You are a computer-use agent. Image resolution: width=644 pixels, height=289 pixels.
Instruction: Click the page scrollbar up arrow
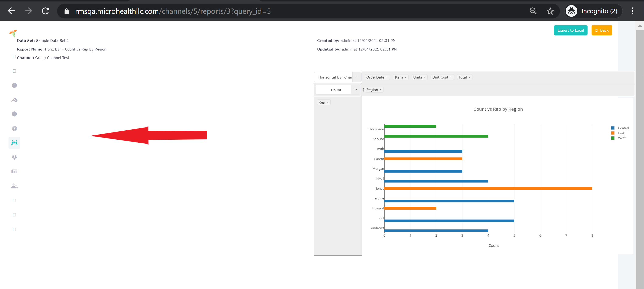tap(640, 26)
